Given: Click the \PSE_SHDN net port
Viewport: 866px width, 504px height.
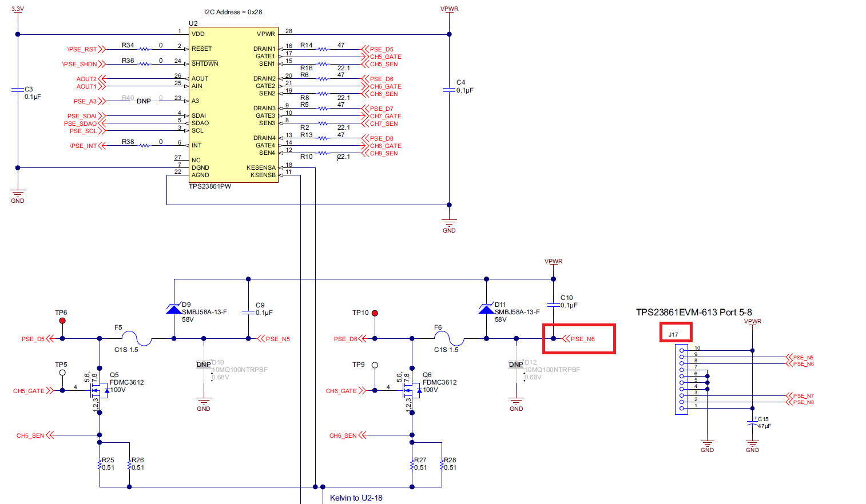Looking at the screenshot, I should click(84, 64).
